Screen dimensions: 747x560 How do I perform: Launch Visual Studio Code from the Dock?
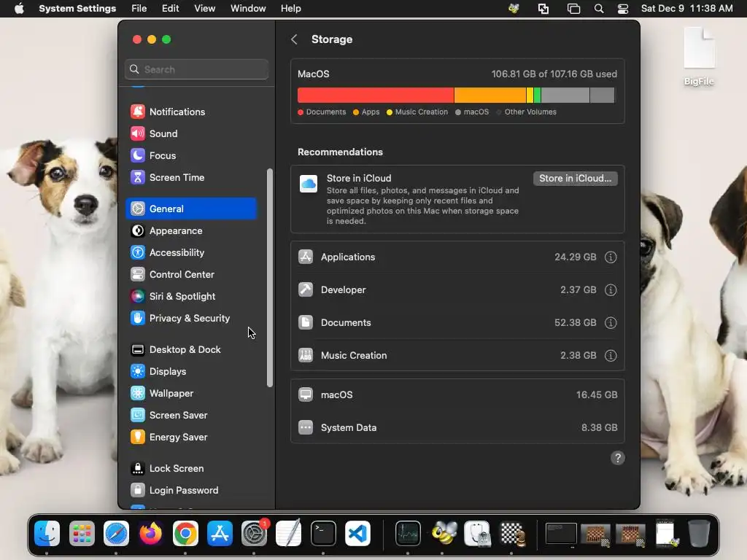tap(357, 533)
